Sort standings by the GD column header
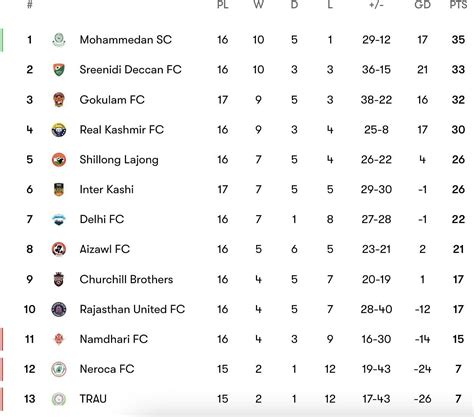Image resolution: width=474 pixels, height=417 pixels. [422, 5]
